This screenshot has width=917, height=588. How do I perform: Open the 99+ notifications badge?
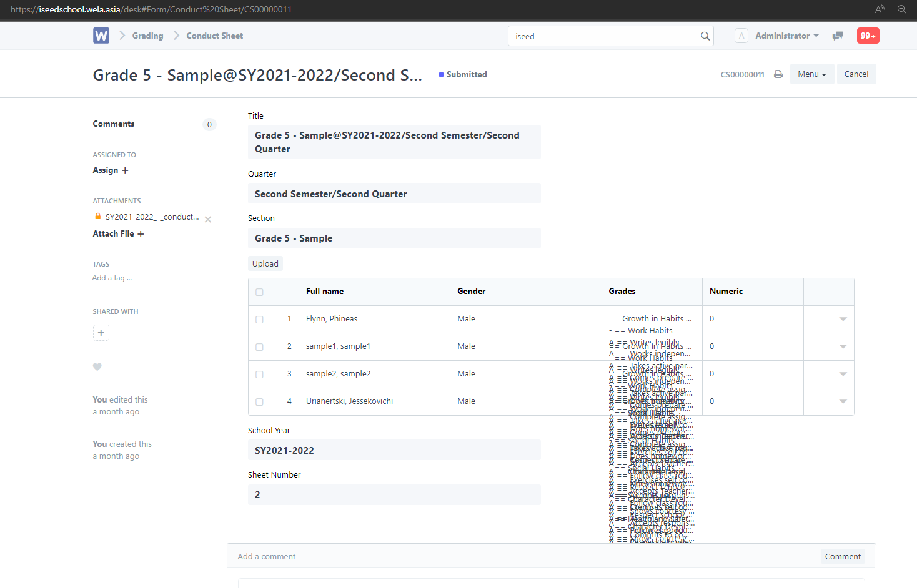pyautogui.click(x=868, y=36)
